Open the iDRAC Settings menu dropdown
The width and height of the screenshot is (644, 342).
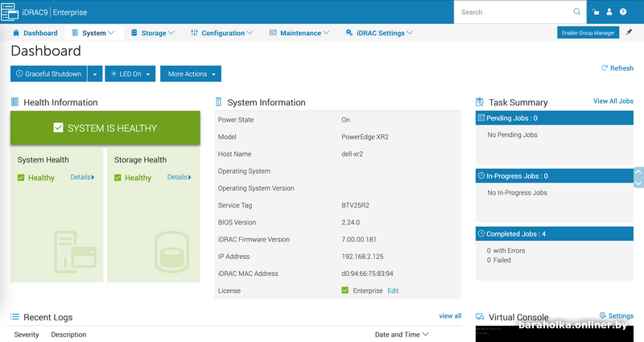(x=379, y=33)
